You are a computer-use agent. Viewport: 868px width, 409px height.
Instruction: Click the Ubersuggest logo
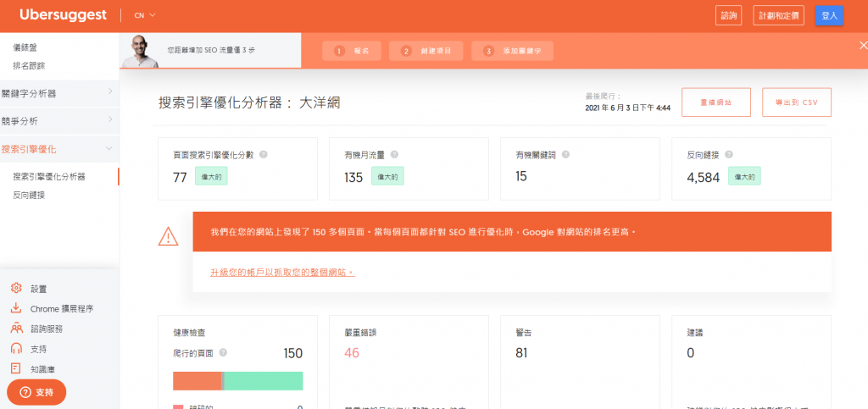63,15
